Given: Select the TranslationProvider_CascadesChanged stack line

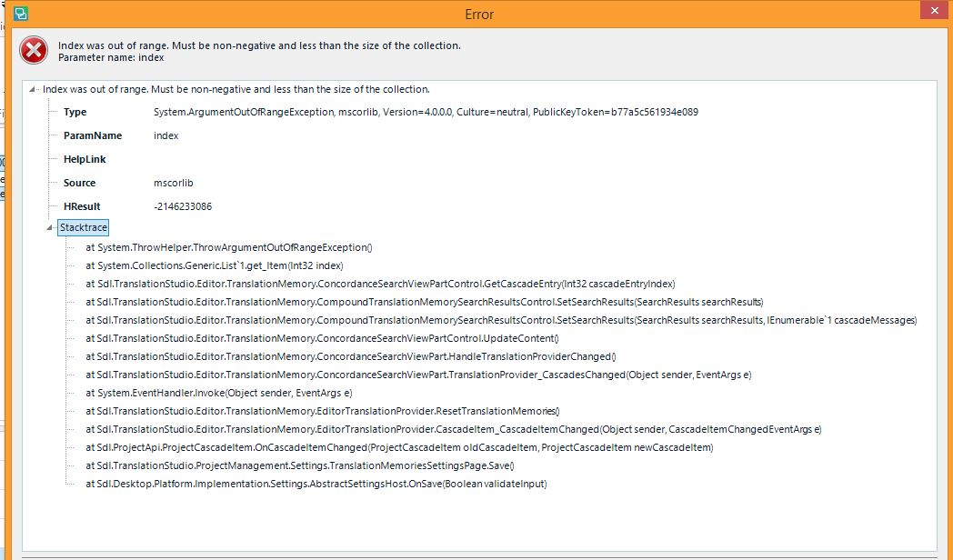Looking at the screenshot, I should (x=418, y=375).
